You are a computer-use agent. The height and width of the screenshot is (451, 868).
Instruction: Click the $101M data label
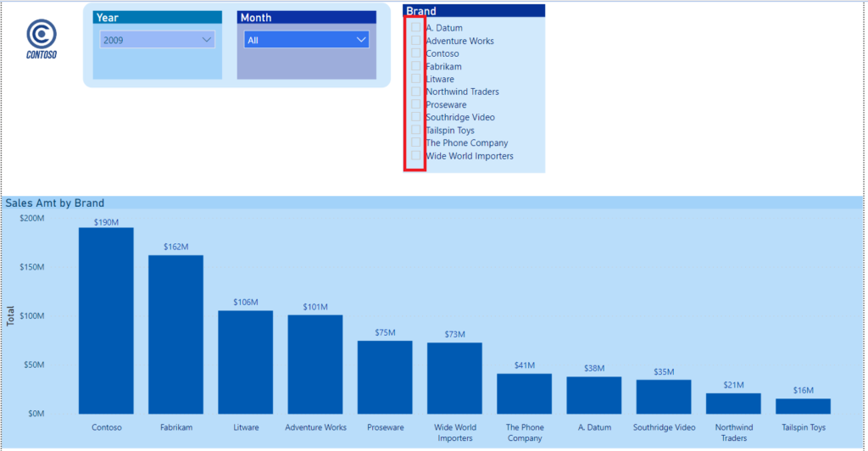[x=315, y=307]
